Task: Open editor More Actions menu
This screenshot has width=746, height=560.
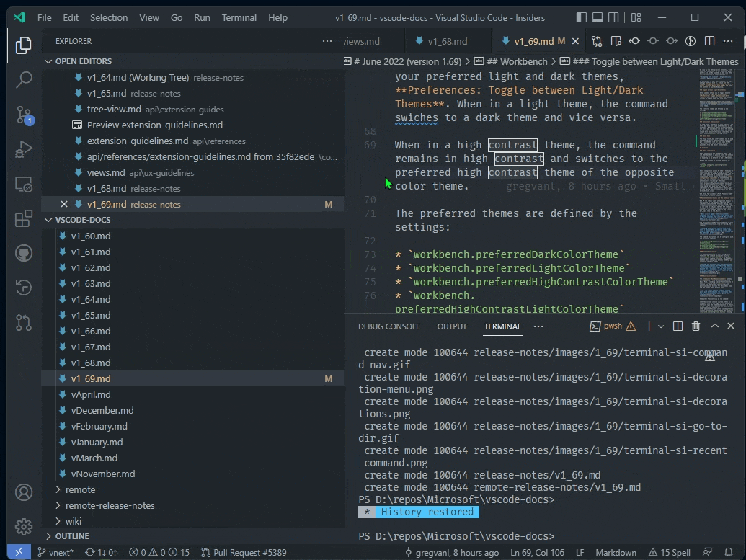Action: [728, 41]
